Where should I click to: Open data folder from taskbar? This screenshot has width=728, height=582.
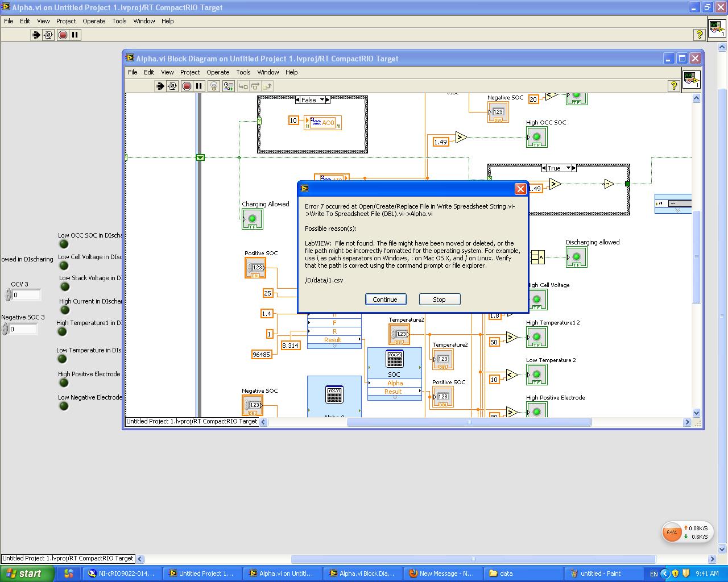click(523, 573)
